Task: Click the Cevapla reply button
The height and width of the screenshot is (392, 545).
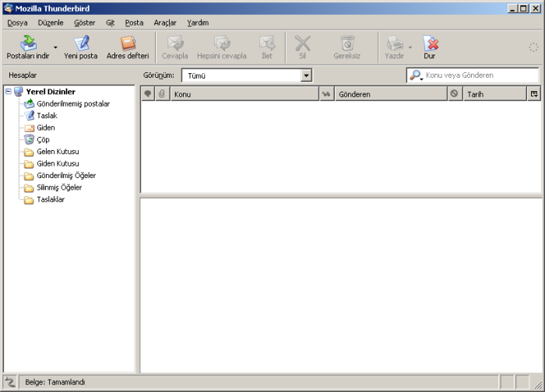Action: click(175, 47)
